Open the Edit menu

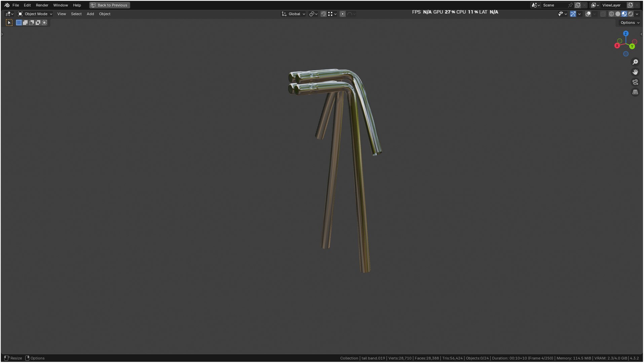coord(27,5)
